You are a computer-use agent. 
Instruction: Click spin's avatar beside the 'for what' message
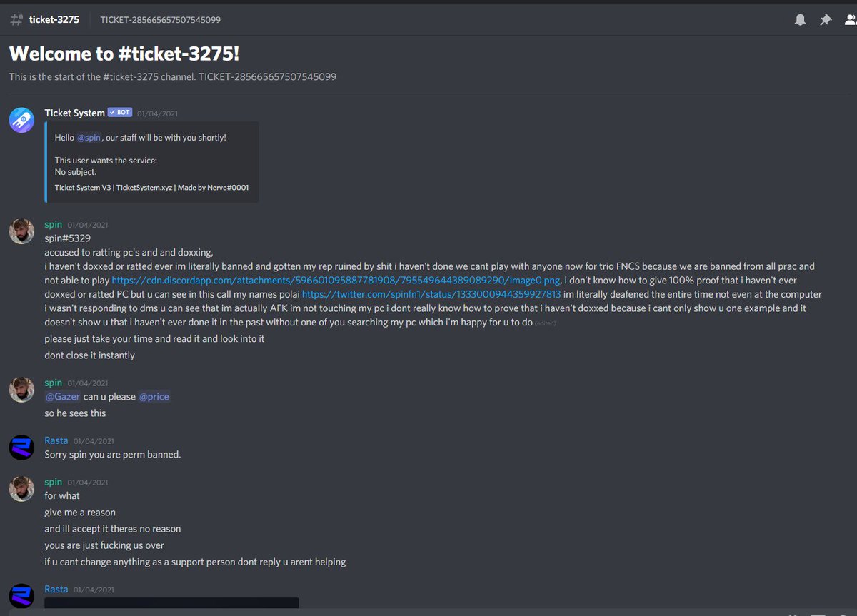click(x=21, y=489)
